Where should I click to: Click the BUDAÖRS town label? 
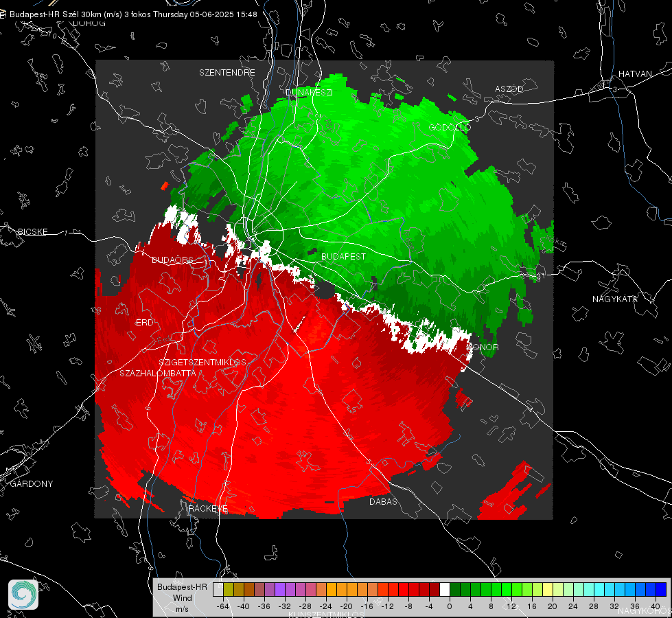tap(172, 260)
